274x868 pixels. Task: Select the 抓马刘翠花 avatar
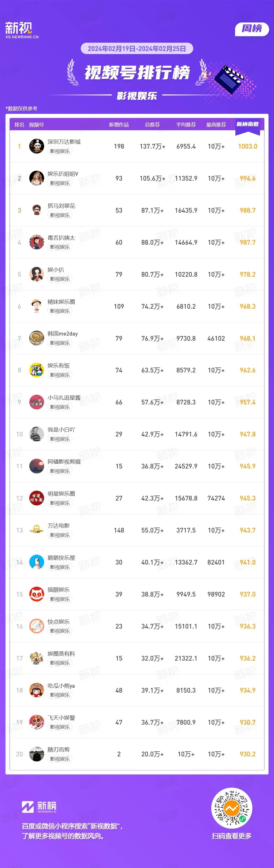(36, 210)
